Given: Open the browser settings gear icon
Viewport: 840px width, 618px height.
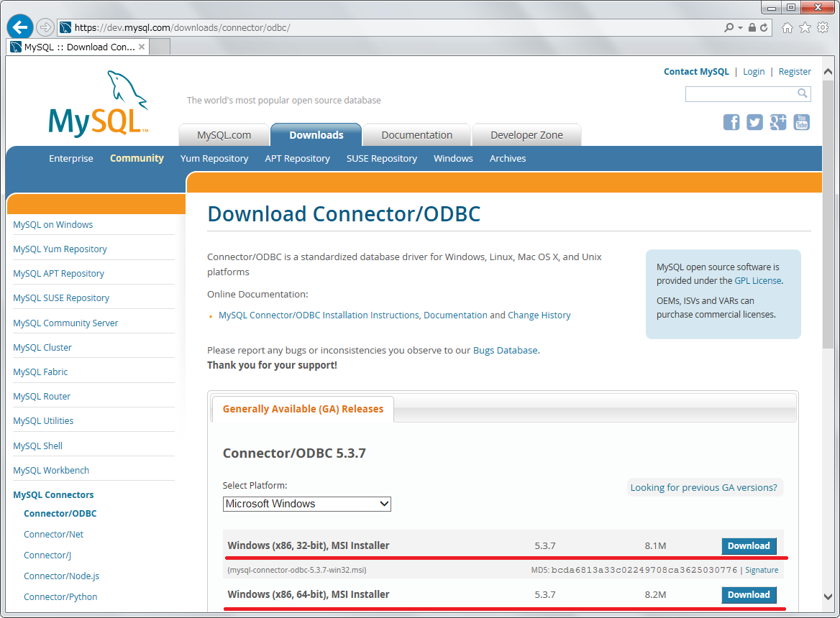Looking at the screenshot, I should pos(823,27).
